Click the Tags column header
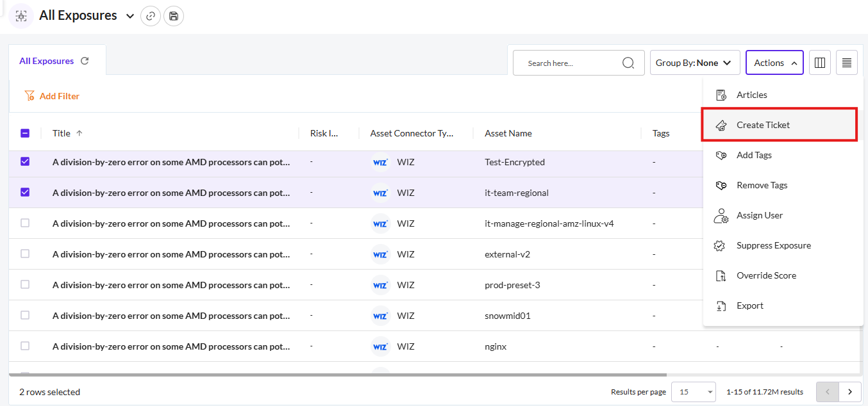Screen dimensions: 868x406 click(x=661, y=133)
